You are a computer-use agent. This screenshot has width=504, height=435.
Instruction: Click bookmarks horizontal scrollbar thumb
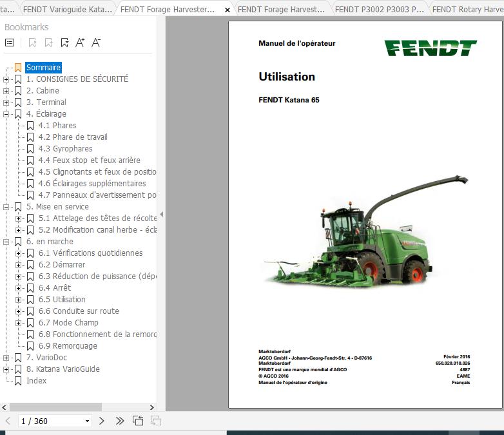tap(55, 407)
